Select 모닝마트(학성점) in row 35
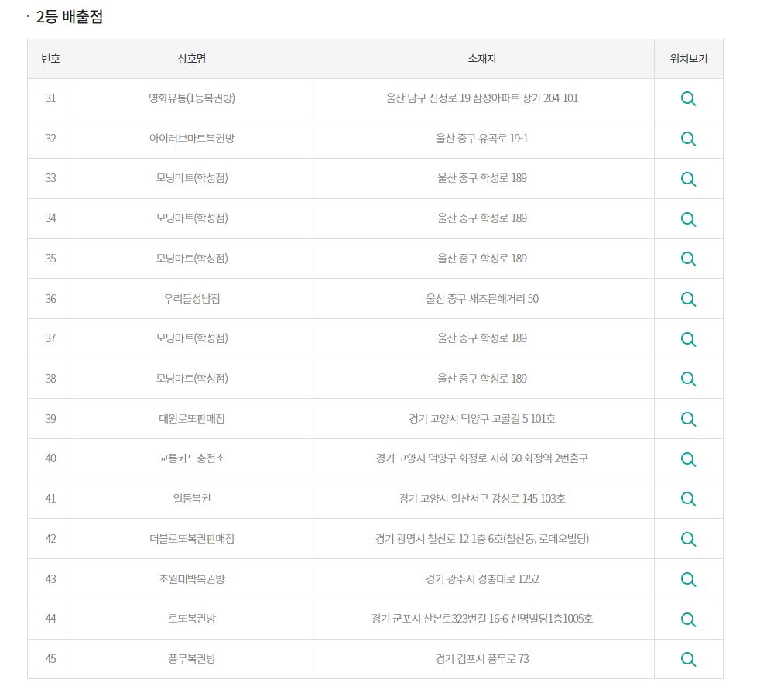 point(191,258)
